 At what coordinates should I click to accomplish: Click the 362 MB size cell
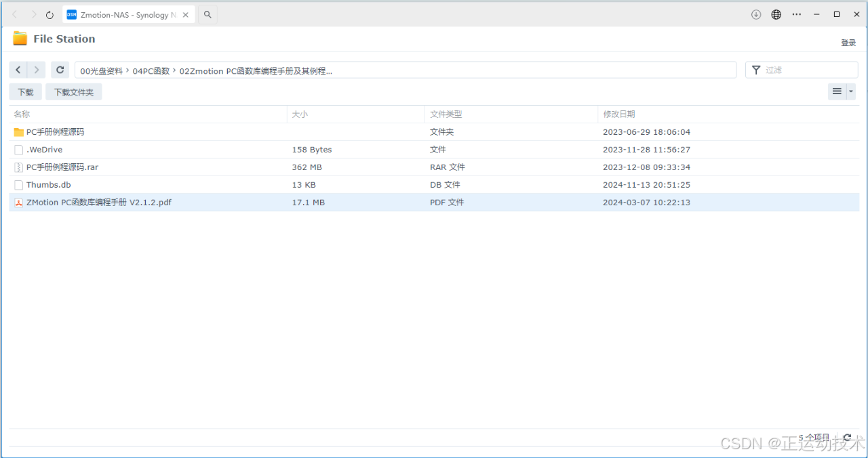pyautogui.click(x=307, y=167)
